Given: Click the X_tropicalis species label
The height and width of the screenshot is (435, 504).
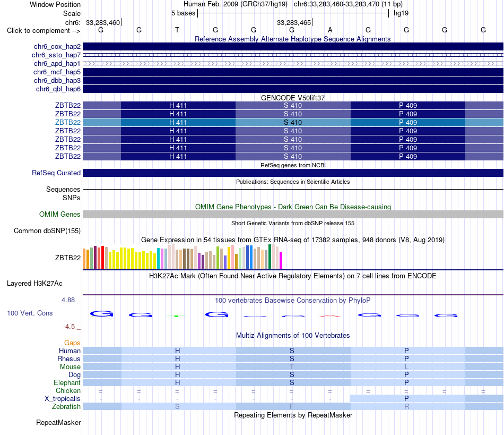Looking at the screenshot, I should (x=63, y=399).
